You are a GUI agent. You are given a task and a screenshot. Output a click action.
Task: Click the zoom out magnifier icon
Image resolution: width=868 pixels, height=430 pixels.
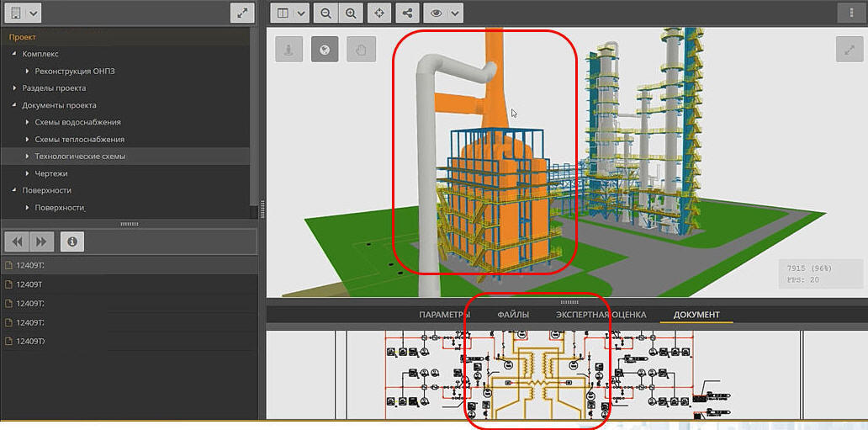[x=325, y=13]
